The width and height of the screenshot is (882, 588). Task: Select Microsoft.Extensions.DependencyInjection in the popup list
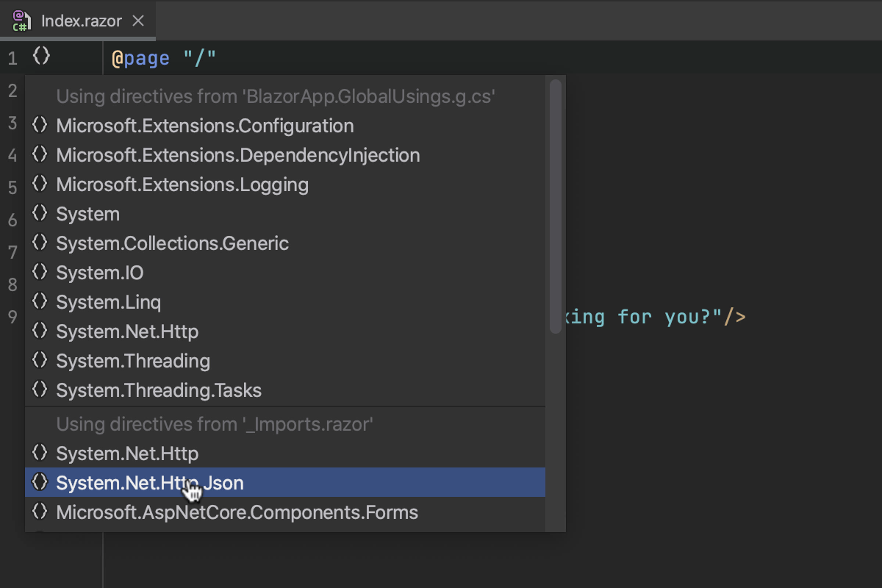237,155
